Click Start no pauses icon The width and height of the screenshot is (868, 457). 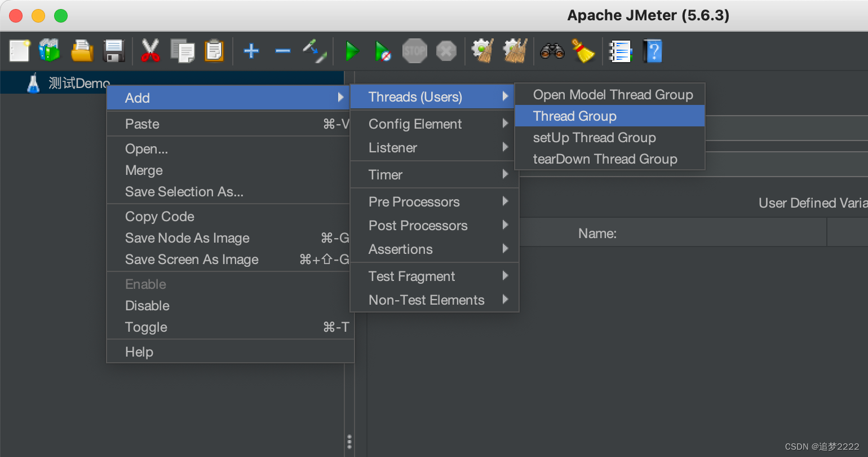(383, 51)
